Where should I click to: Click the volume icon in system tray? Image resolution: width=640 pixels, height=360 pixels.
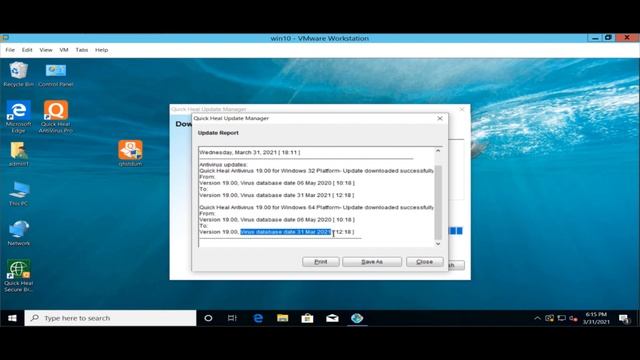click(x=573, y=318)
